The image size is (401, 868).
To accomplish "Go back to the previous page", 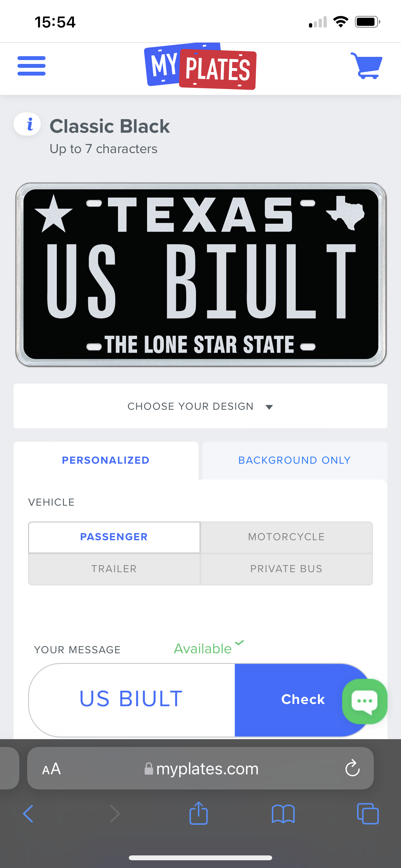I will pos(28,814).
